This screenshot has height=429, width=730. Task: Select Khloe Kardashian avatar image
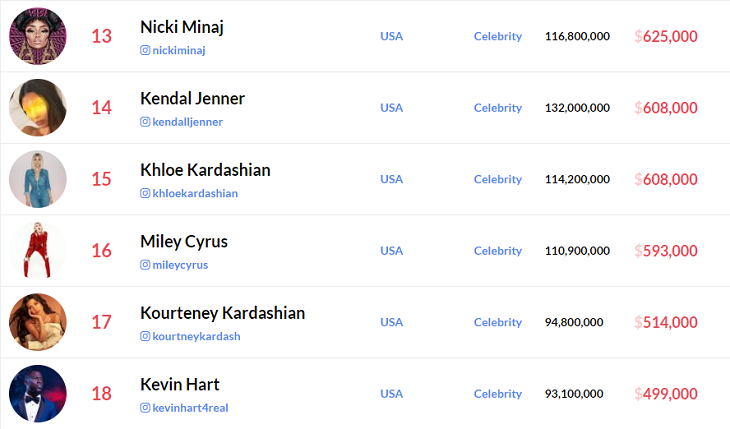click(x=38, y=179)
